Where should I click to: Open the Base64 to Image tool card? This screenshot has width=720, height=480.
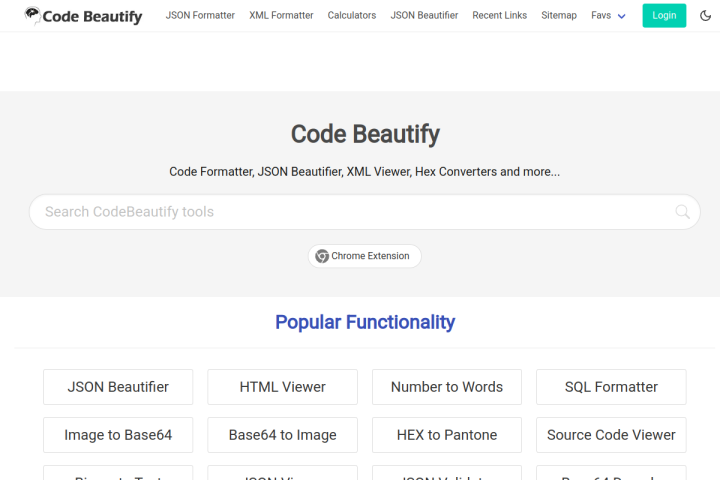[282, 435]
